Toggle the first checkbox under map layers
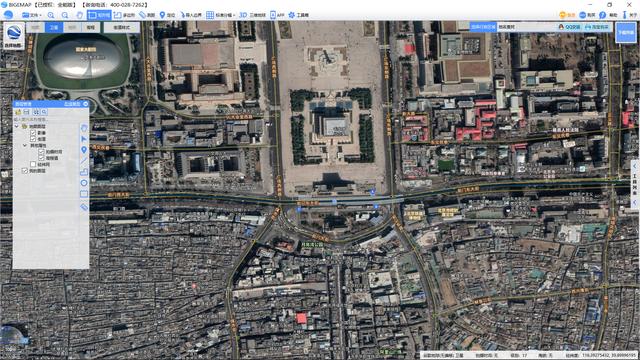Viewport: 640px width, 360px height. [x=33, y=133]
